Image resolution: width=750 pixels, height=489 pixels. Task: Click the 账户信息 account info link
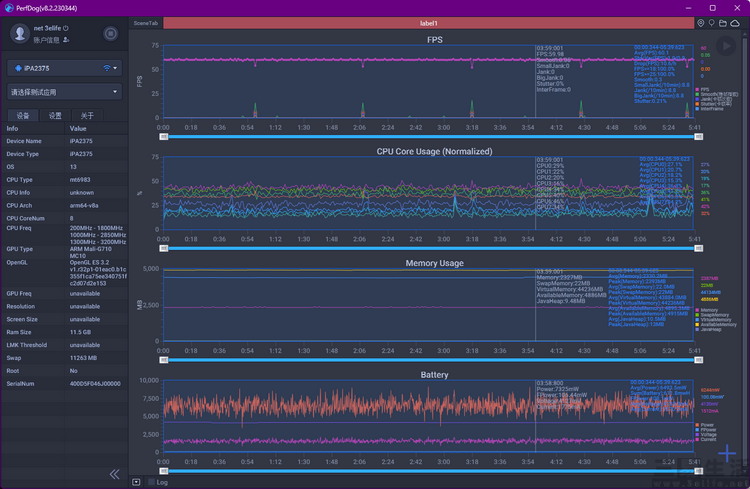pos(46,40)
